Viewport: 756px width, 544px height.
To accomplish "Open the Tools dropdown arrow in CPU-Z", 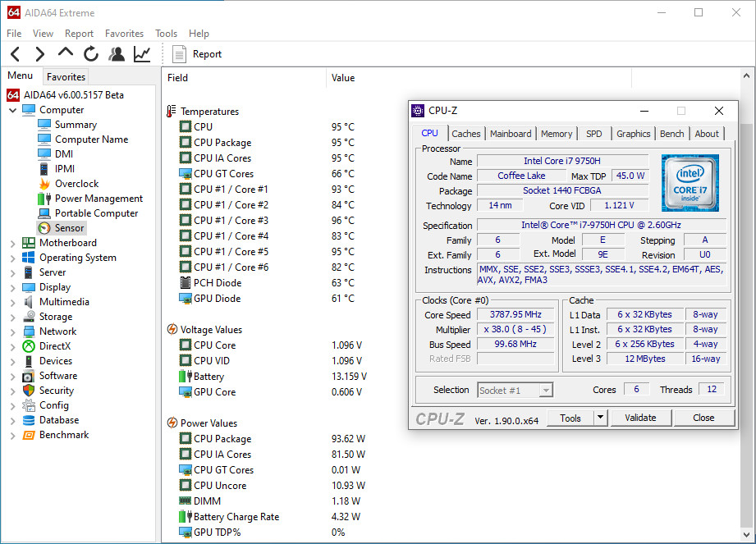I will coord(601,418).
